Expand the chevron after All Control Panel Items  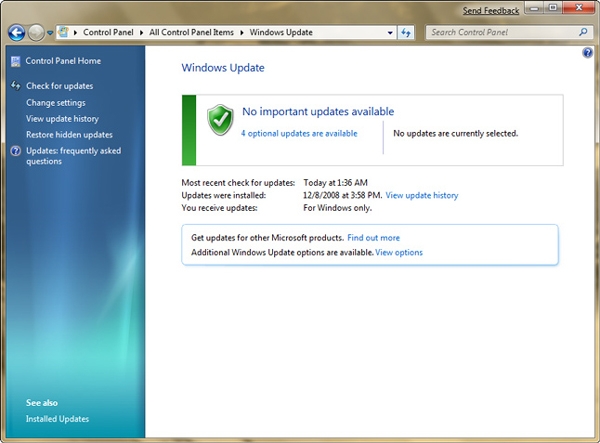point(242,33)
